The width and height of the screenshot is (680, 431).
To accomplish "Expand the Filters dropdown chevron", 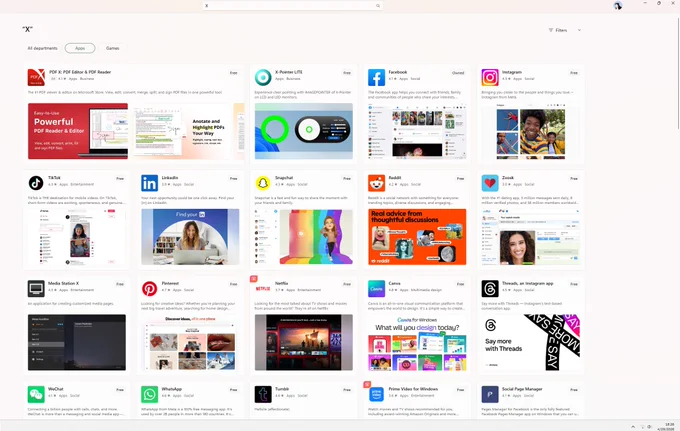I will tap(579, 30).
